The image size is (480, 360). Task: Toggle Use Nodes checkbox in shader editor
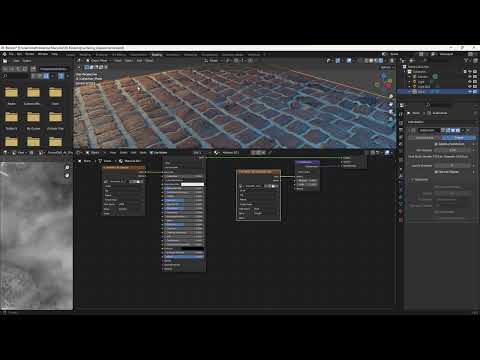point(152,153)
